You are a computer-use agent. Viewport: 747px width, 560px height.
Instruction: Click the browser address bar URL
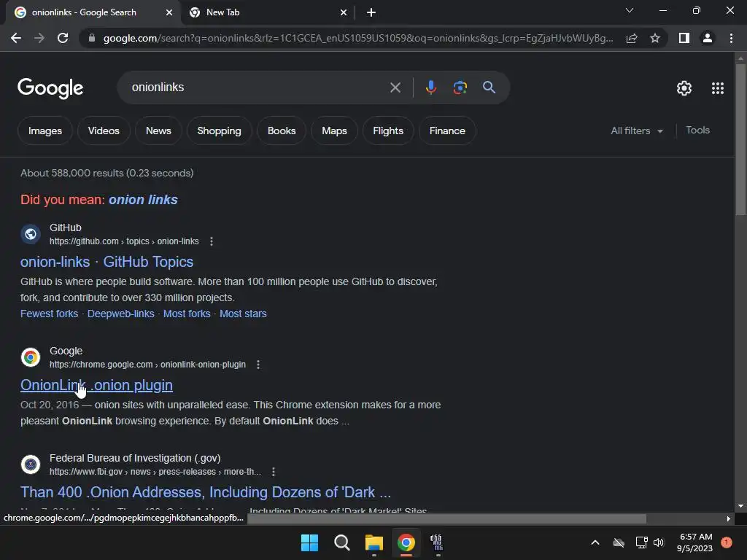coord(357,38)
